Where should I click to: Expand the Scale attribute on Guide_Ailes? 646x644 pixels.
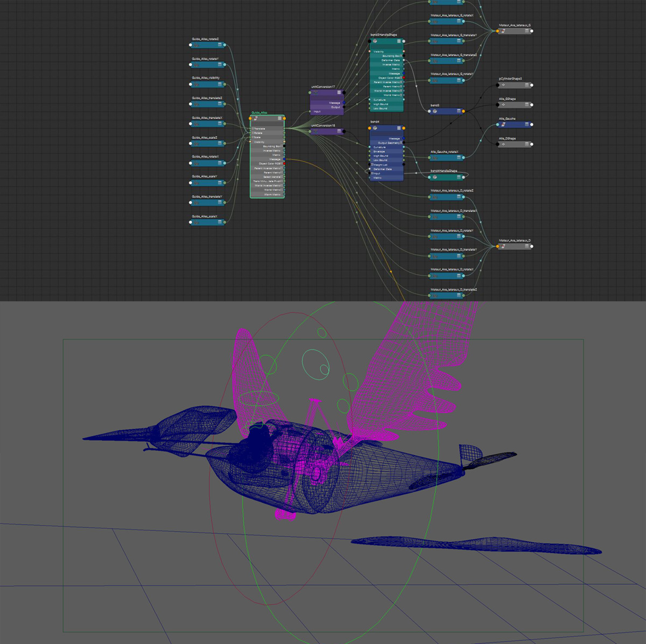(253, 137)
